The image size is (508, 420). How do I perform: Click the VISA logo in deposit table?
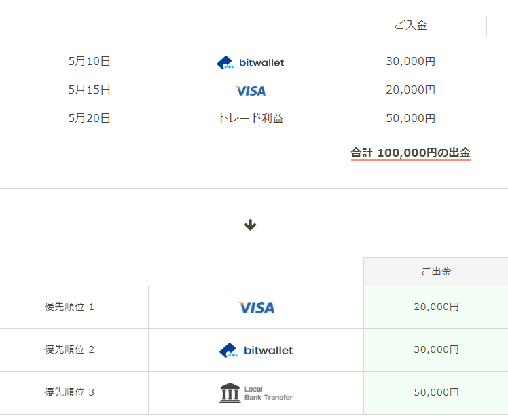(251, 90)
